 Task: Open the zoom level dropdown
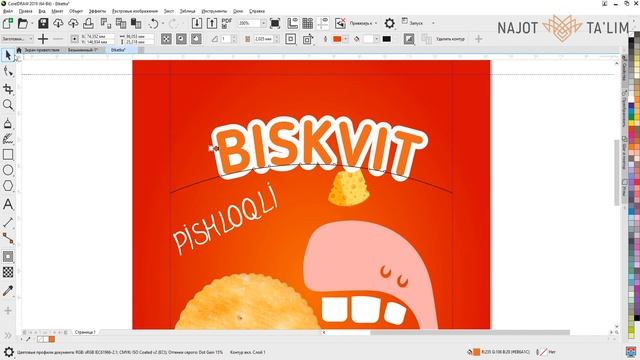point(263,23)
